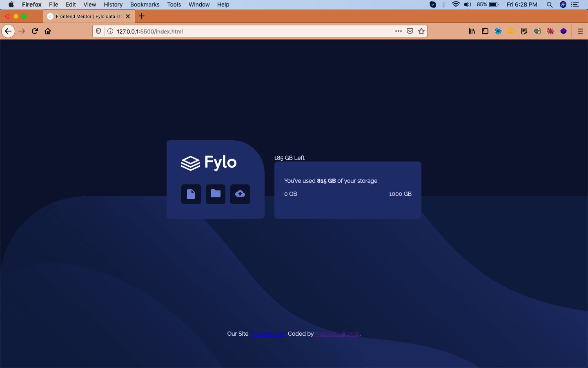The width and height of the screenshot is (588, 368).
Task: Click the yellow extension icon in toolbar
Action: click(x=511, y=31)
